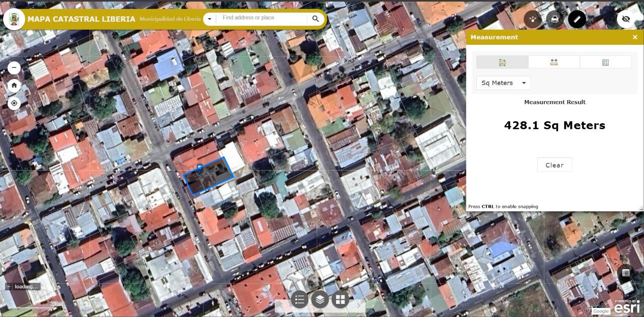Open the Sq Meters unit dropdown
The height and width of the screenshot is (317, 644).
(503, 83)
